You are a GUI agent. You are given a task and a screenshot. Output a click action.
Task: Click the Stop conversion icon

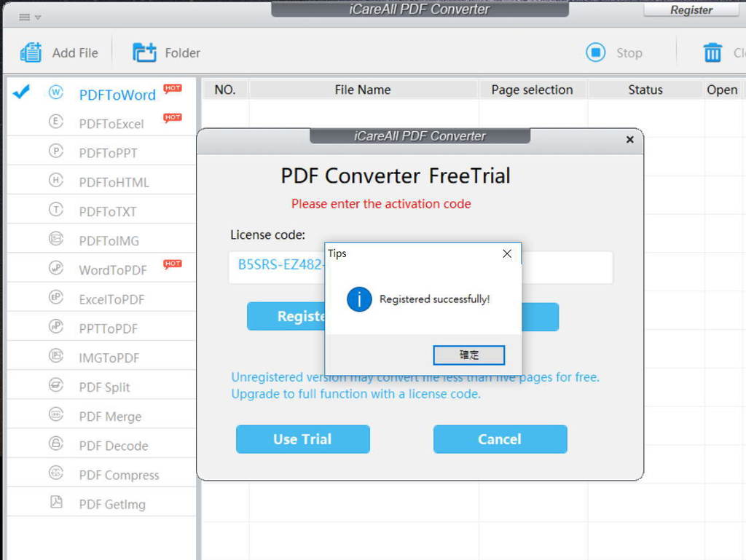[x=596, y=52]
